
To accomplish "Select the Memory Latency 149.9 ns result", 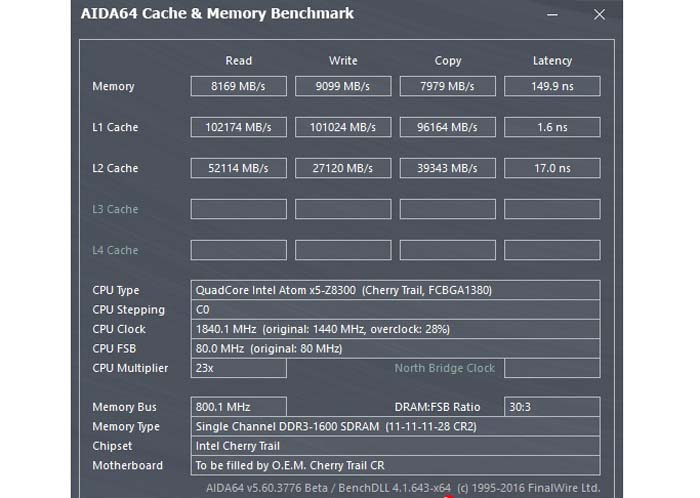I will click(x=552, y=86).
